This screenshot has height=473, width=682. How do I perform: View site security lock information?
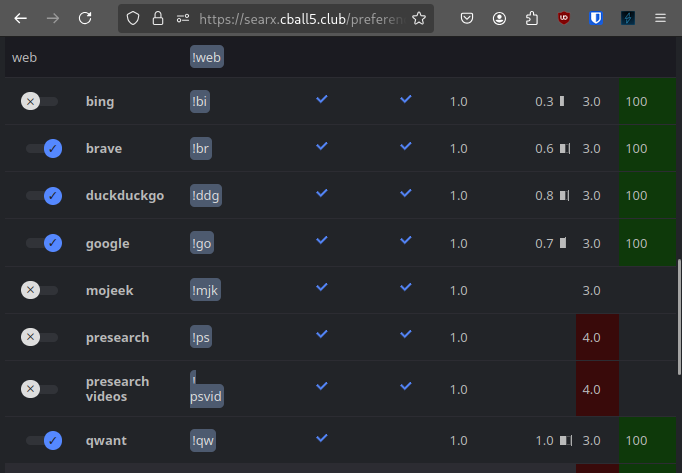click(x=157, y=18)
